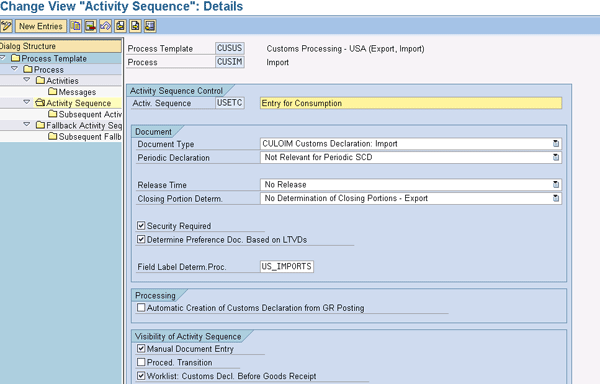Click the Copy As icon in toolbar
This screenshot has height=384, width=600.
tap(75, 26)
